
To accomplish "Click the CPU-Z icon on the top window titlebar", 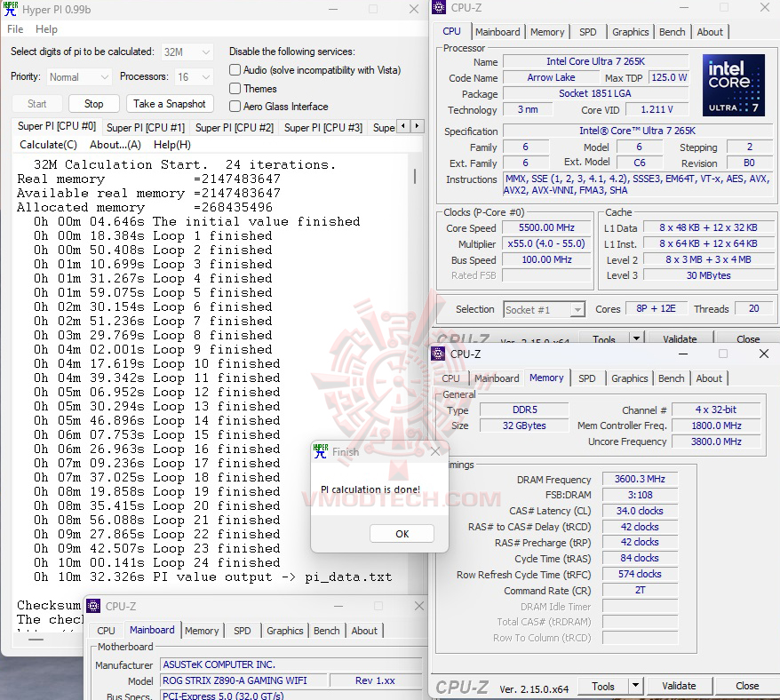I will pos(437,7).
